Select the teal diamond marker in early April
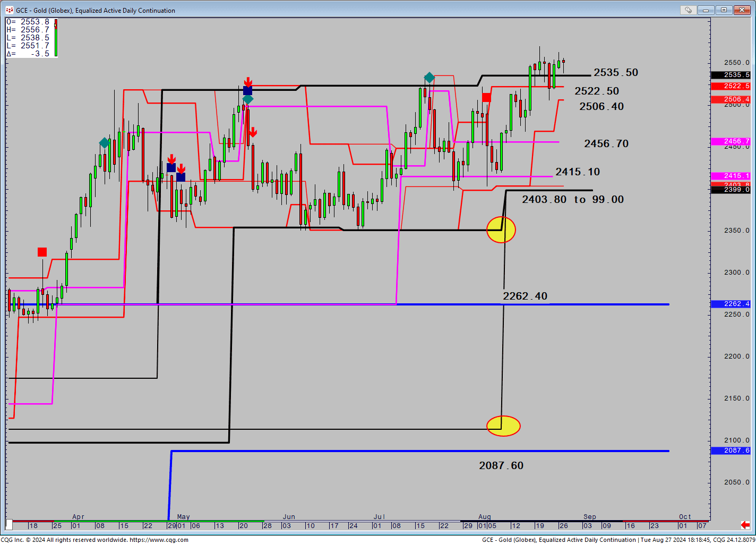The image size is (756, 544). point(105,143)
